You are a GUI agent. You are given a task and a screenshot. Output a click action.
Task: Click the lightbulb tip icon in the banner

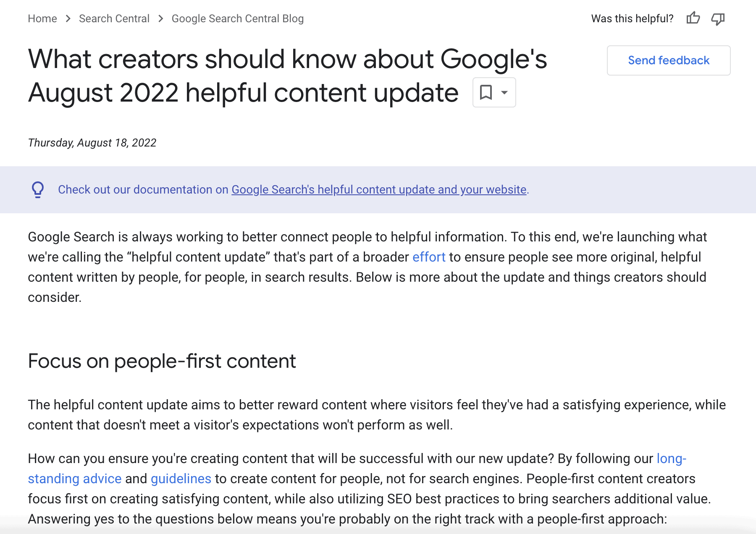pos(38,190)
